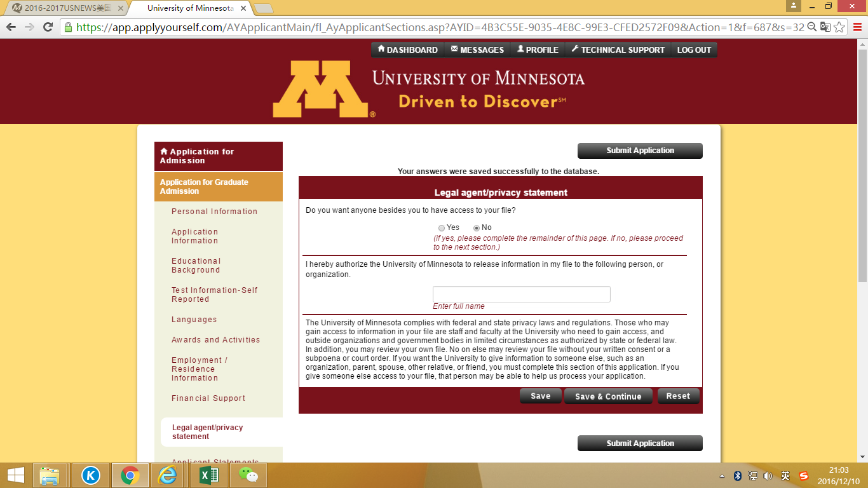The image size is (868, 488).
Task: Click Application for Graduate Admission heading
Action: coord(219,187)
